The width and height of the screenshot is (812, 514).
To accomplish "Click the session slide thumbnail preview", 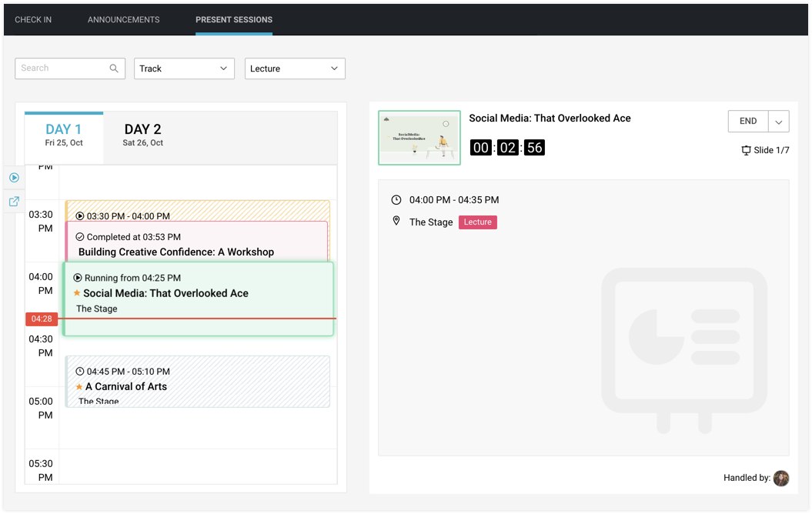I will [419, 138].
